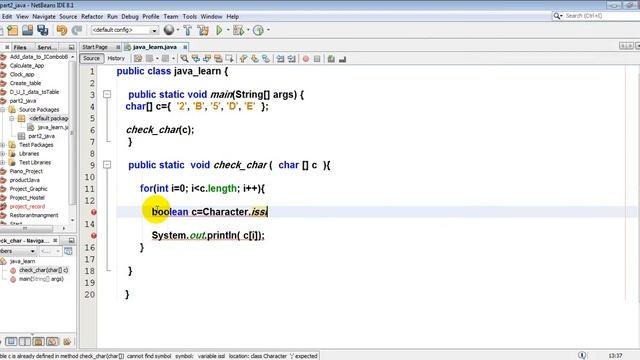The image size is (640, 360).
Task: Open the editor Forward history dropdown arrow
Action: pyautogui.click(x=173, y=59)
